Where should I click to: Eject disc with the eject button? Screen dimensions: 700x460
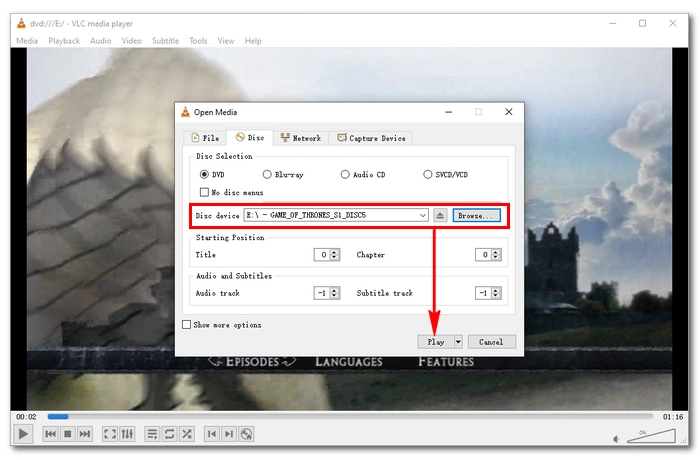(x=440, y=216)
